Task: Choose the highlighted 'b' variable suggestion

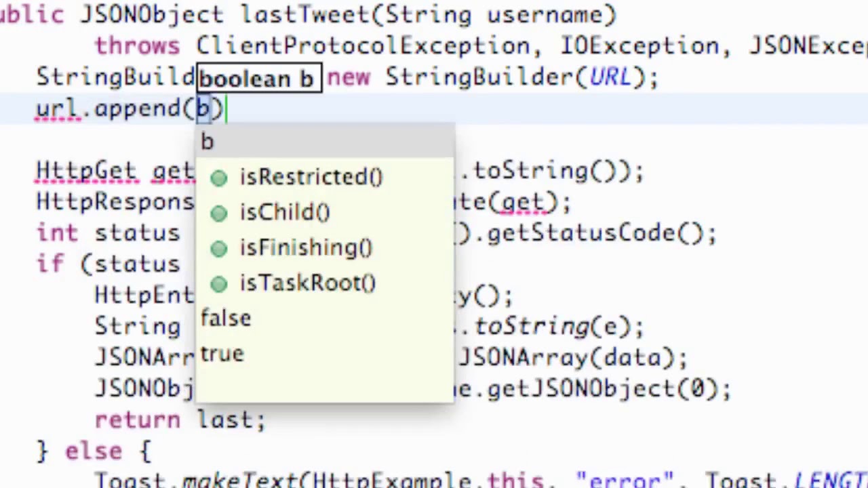Action: tap(324, 142)
